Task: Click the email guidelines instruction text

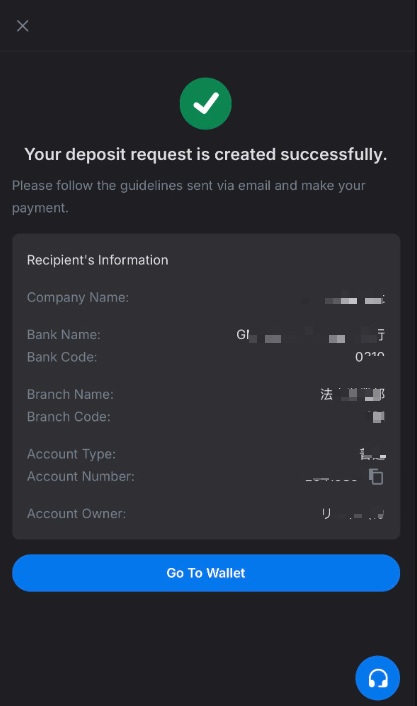Action: pos(189,197)
